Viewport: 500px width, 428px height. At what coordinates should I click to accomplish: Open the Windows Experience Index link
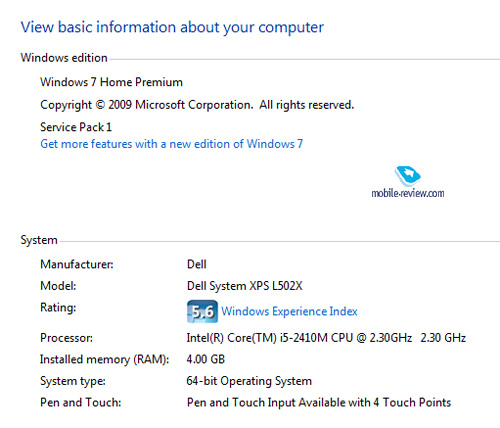point(289,311)
